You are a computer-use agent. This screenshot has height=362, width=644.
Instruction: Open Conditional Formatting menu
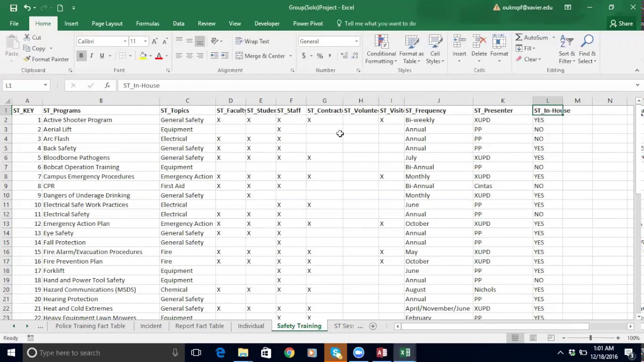point(381,49)
